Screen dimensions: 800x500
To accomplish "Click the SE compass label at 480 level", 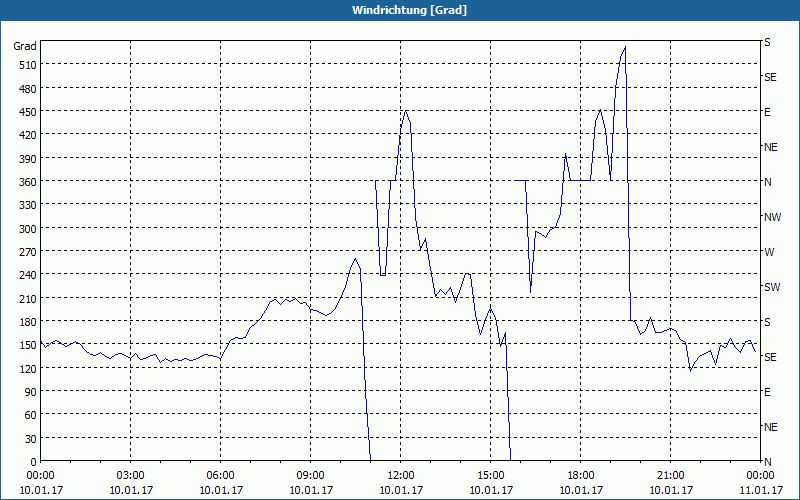I will click(770, 78).
